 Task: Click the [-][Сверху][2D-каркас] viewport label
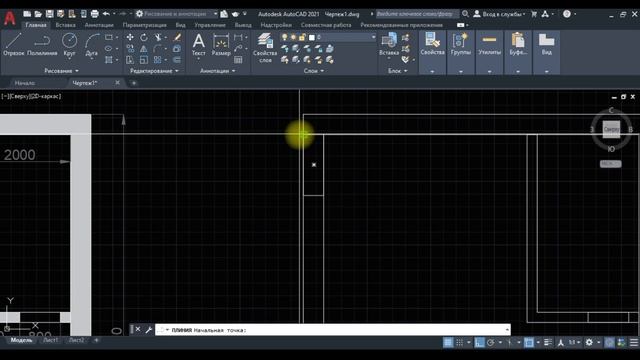click(31, 96)
